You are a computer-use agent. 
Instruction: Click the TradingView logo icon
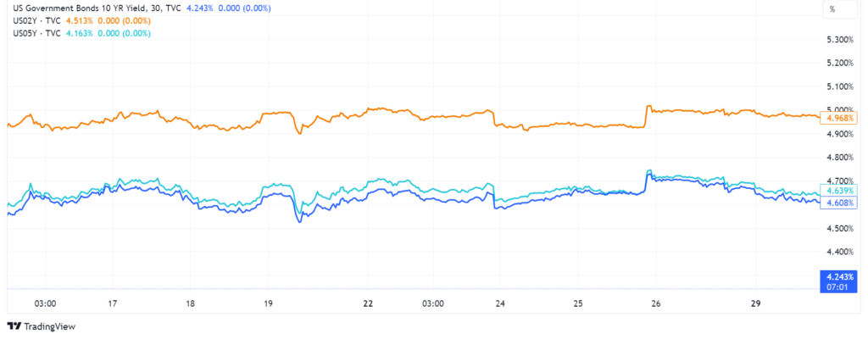[x=14, y=326]
